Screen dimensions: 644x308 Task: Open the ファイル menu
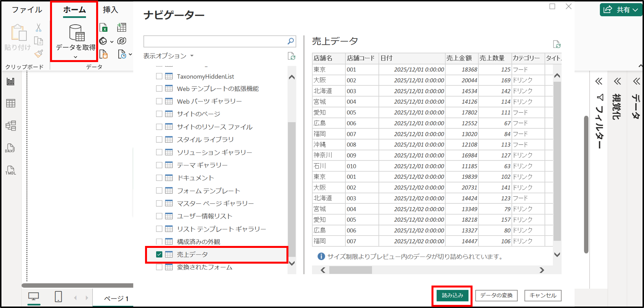pos(27,9)
